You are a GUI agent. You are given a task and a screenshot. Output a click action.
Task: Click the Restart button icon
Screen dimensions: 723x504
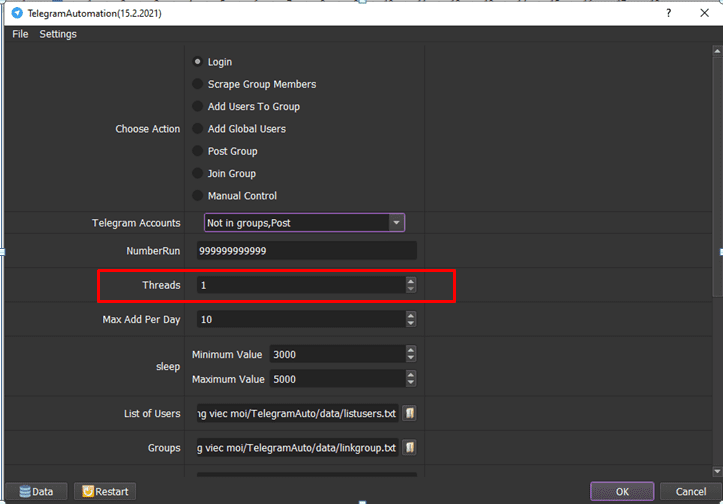click(88, 492)
